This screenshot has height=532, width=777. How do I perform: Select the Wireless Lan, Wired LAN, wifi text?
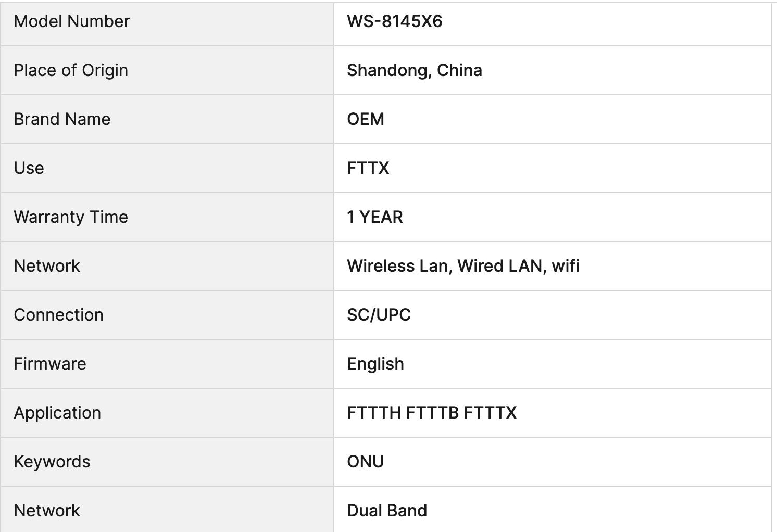[463, 266]
